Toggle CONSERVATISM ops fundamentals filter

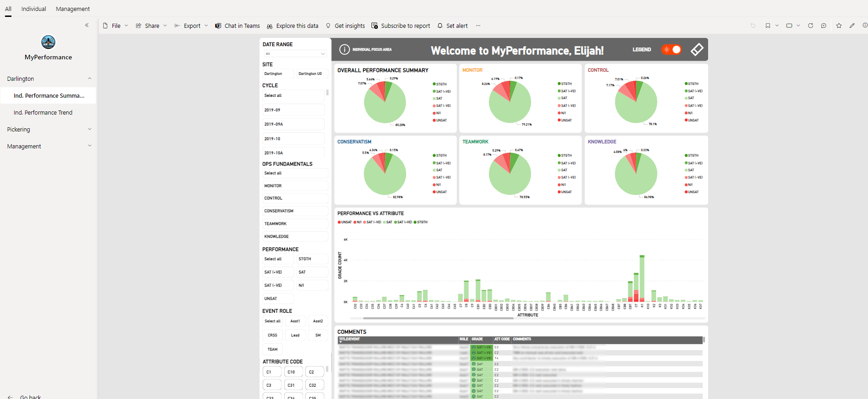click(x=295, y=211)
